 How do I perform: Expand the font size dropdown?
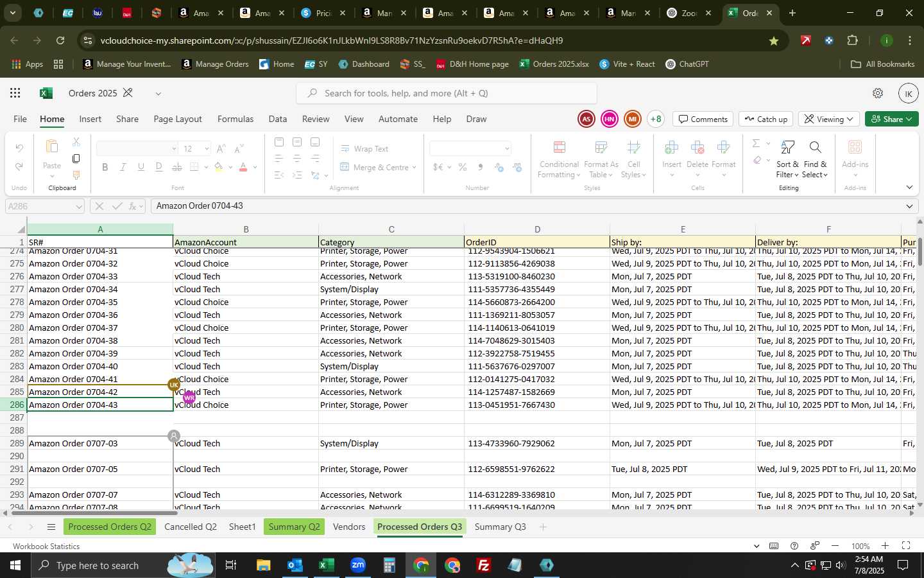(x=207, y=149)
